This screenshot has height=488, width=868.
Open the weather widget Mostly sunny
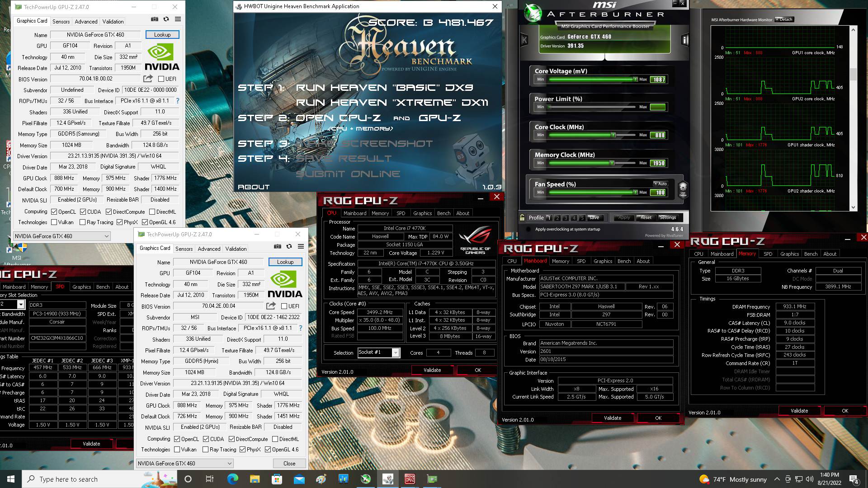tap(733, 479)
